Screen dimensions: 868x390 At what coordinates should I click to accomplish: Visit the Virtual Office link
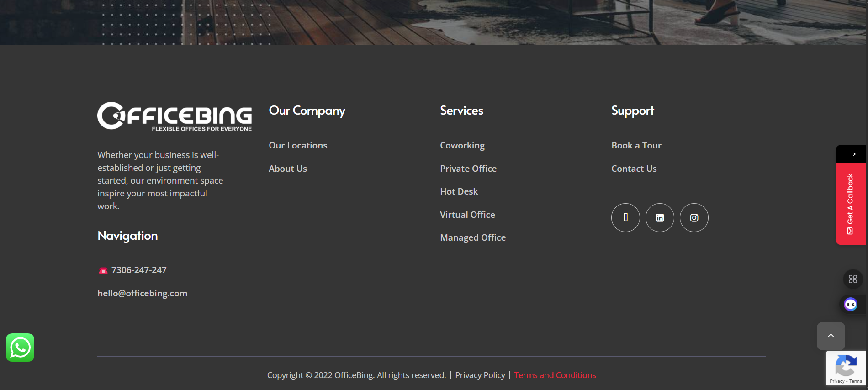[467, 215]
